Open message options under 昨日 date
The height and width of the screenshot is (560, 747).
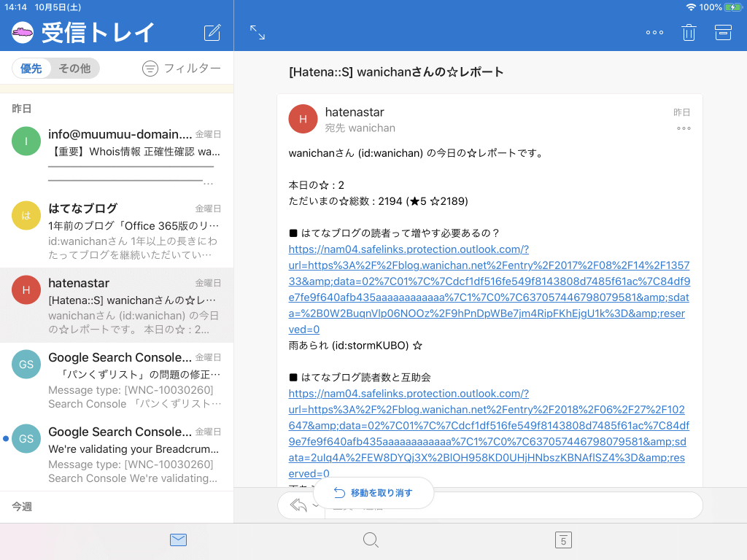(x=684, y=128)
